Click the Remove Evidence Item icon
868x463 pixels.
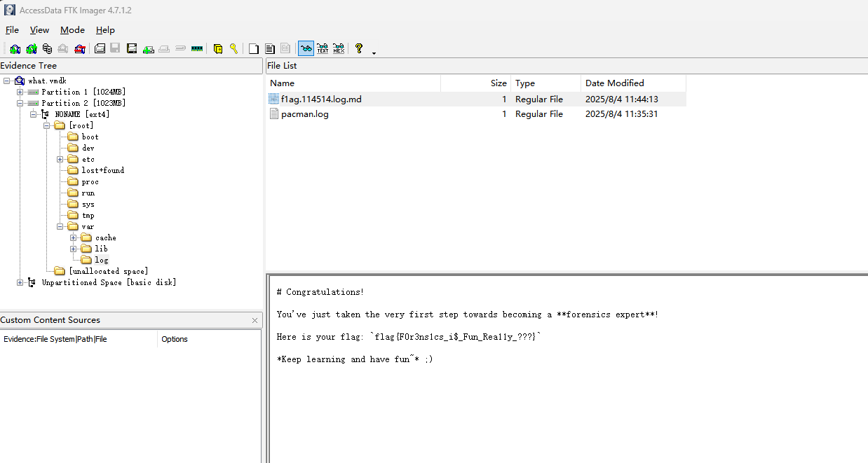(63, 48)
